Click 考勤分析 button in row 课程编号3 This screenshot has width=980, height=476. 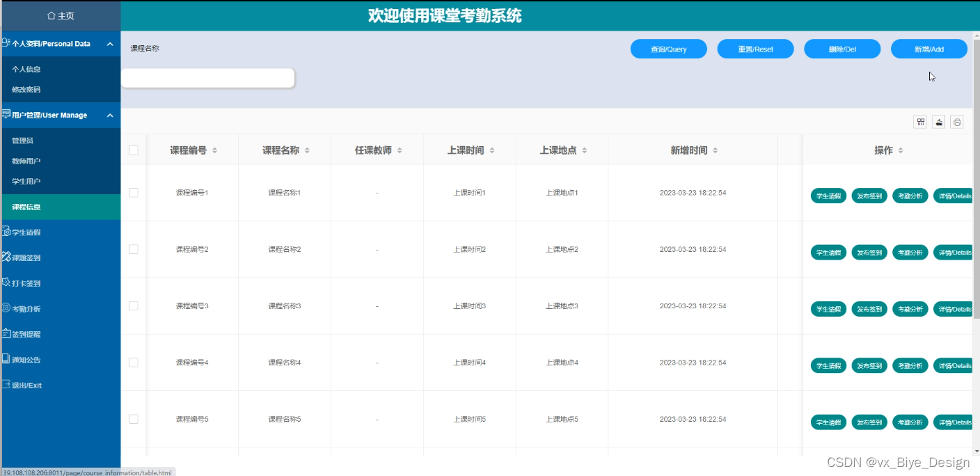click(x=910, y=309)
